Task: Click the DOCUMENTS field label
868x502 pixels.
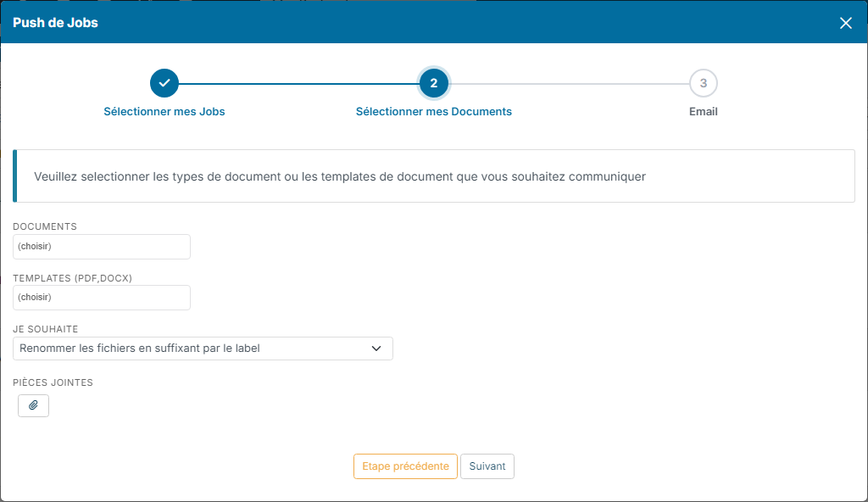Action: coord(45,226)
